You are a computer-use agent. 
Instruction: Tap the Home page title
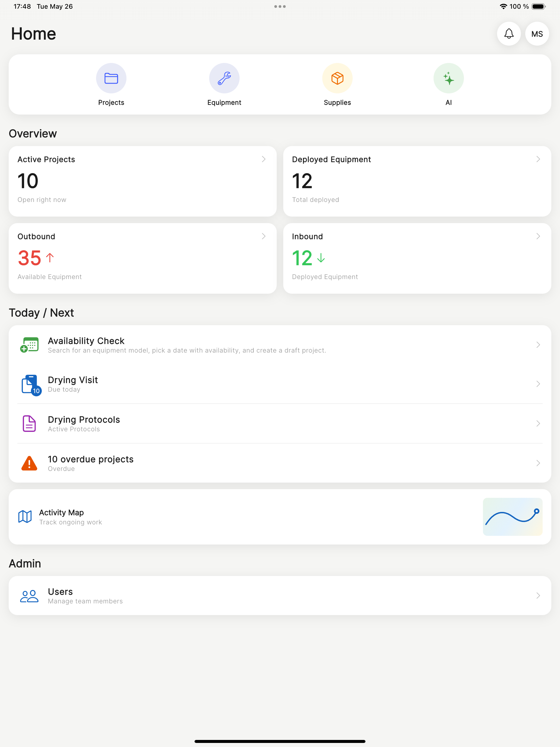click(33, 34)
